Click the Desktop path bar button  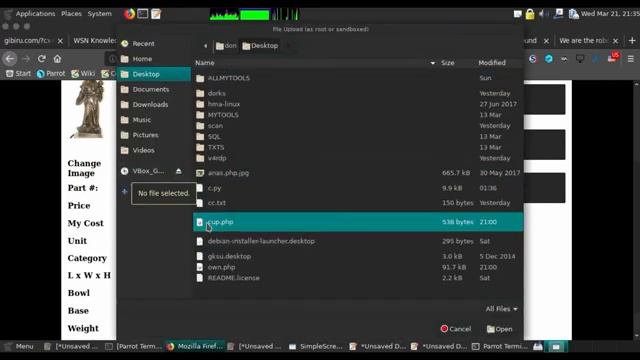click(260, 46)
